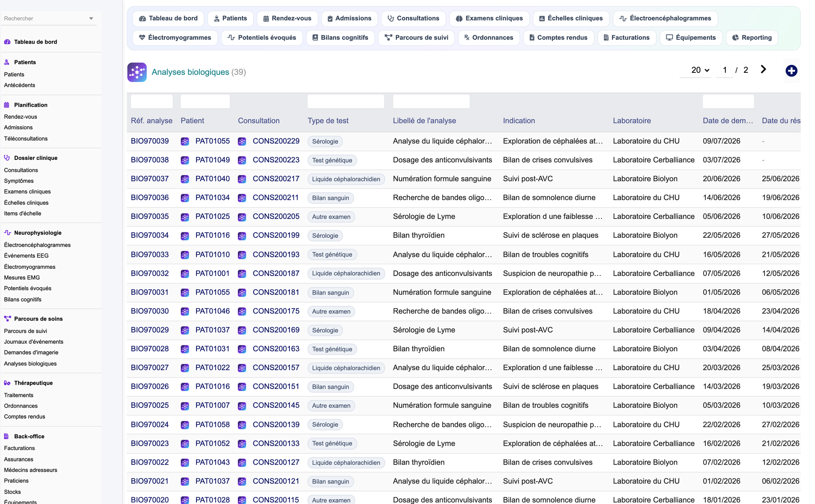Open the Reporting tab
The image size is (815, 504).
point(752,38)
